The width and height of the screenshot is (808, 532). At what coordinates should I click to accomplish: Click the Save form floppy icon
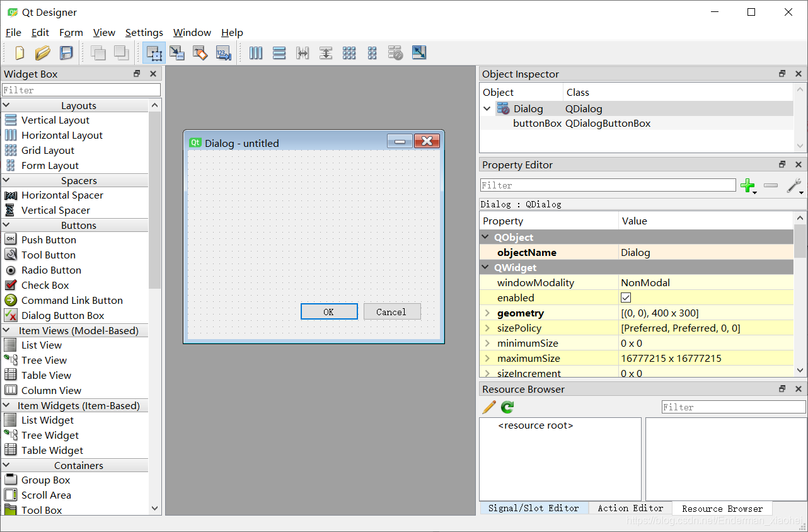coord(66,53)
